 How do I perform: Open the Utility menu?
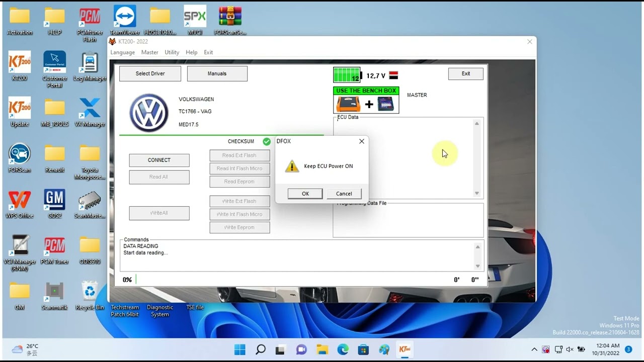(x=172, y=52)
